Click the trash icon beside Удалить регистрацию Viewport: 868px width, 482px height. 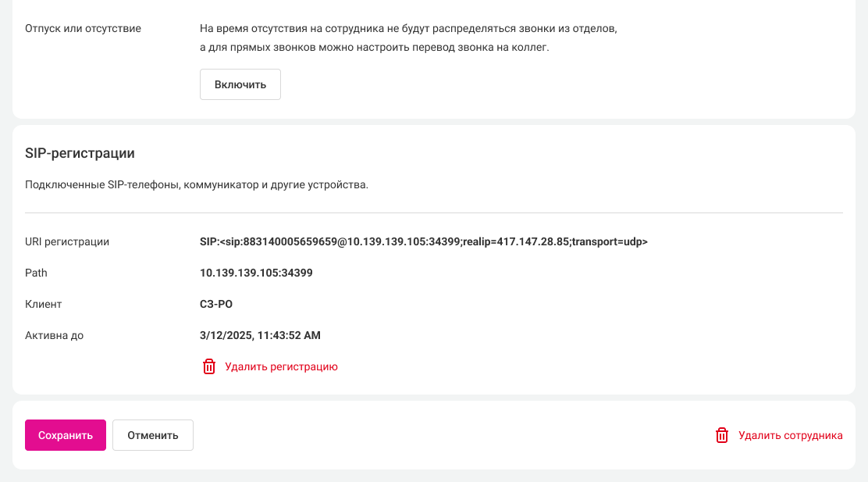point(208,366)
